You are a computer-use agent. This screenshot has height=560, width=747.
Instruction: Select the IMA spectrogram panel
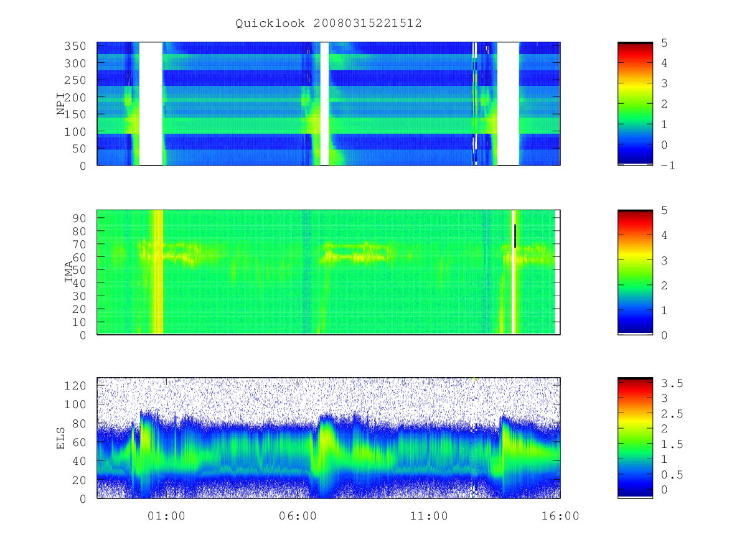pyautogui.click(x=329, y=273)
